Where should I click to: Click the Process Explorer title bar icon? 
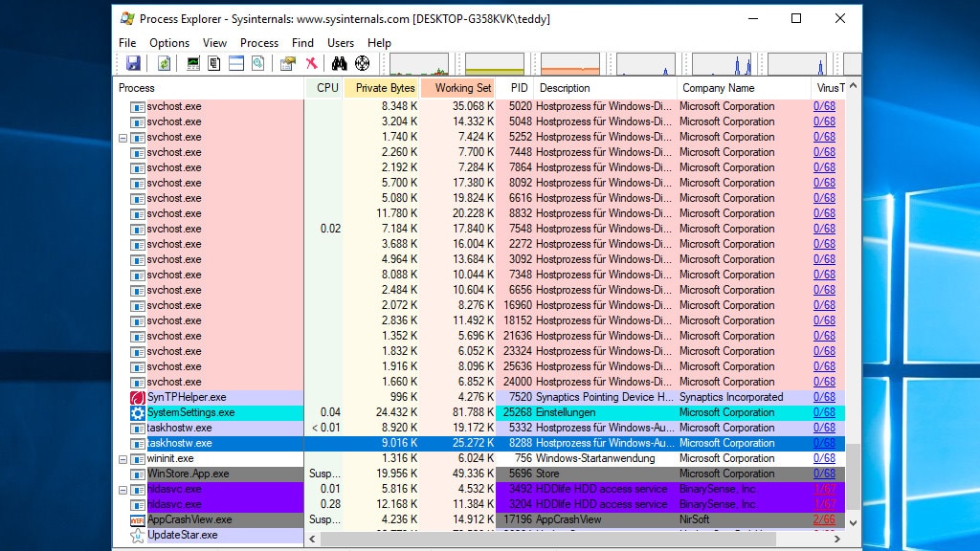(127, 19)
